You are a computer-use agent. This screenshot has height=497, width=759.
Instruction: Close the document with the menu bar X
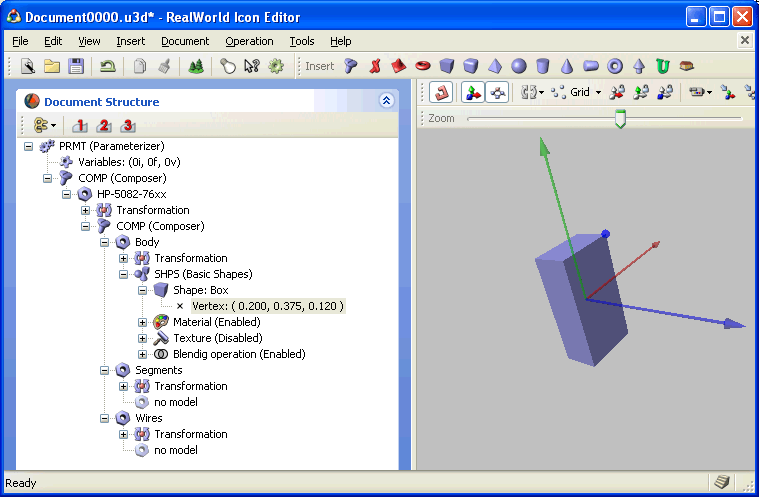tap(744, 40)
